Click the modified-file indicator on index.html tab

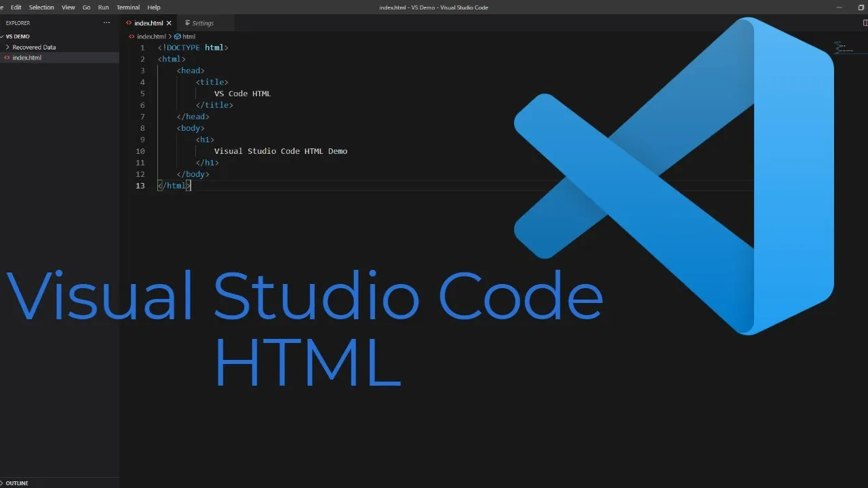tap(170, 22)
